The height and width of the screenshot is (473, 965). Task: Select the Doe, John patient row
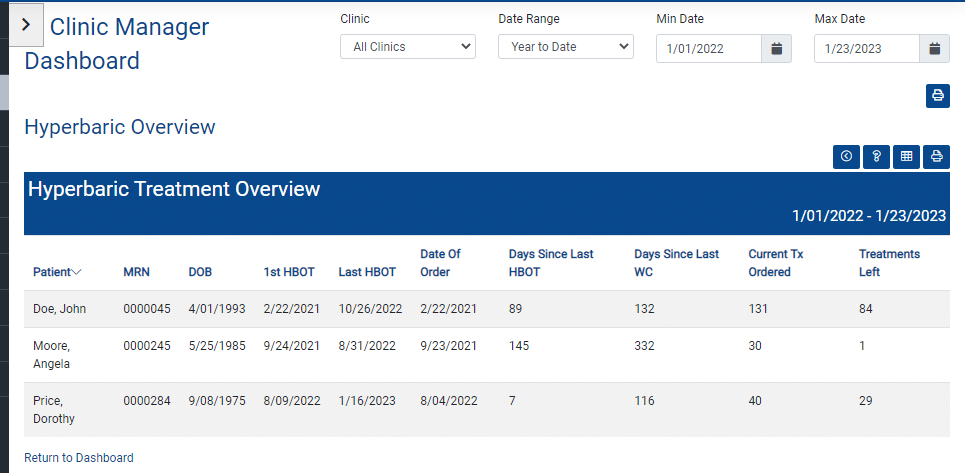point(487,309)
